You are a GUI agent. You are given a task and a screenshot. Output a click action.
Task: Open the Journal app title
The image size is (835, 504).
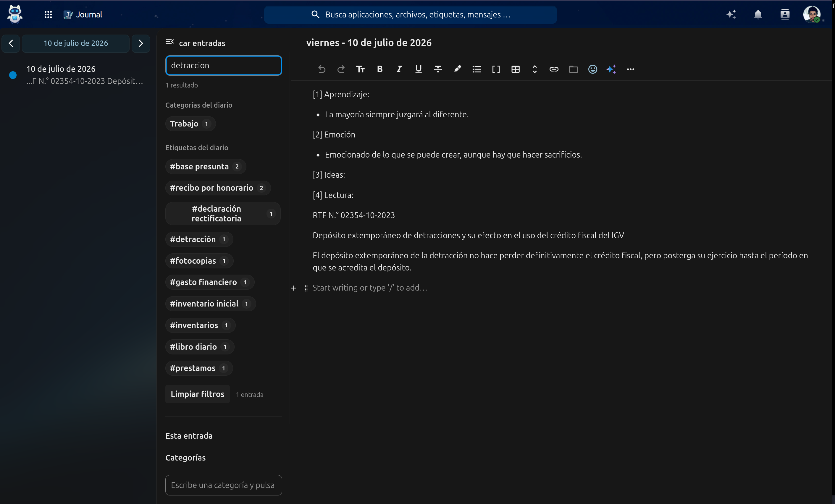coord(83,14)
